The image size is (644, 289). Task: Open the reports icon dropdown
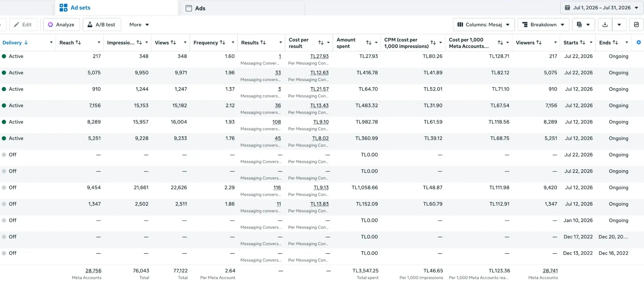pyautogui.click(x=583, y=25)
